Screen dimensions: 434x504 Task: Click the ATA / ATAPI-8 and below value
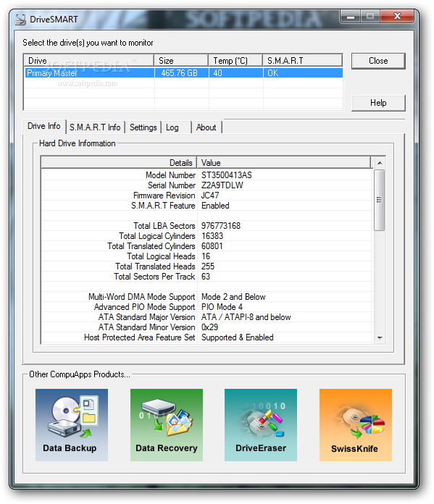[x=246, y=317]
